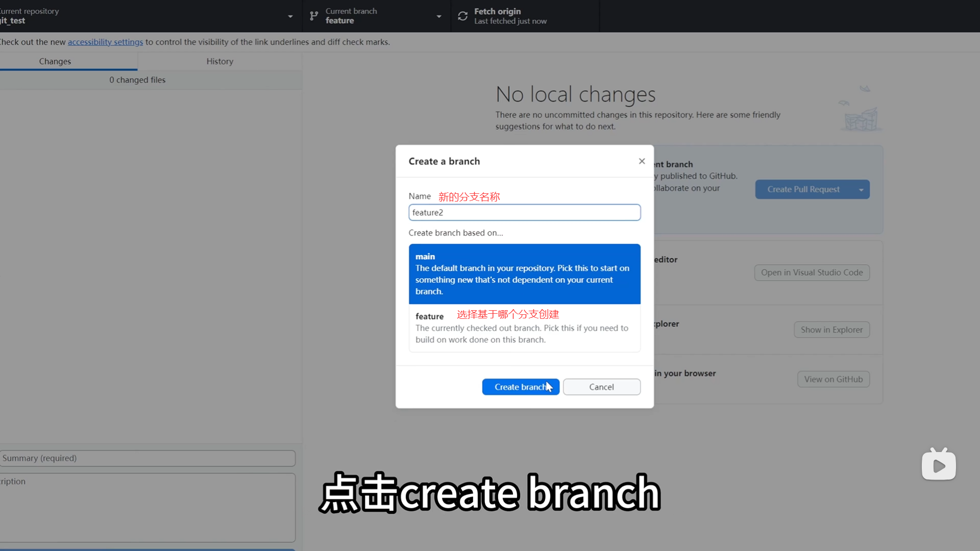Expand the Current branch dropdown
The height and width of the screenshot is (551, 980).
tap(438, 16)
